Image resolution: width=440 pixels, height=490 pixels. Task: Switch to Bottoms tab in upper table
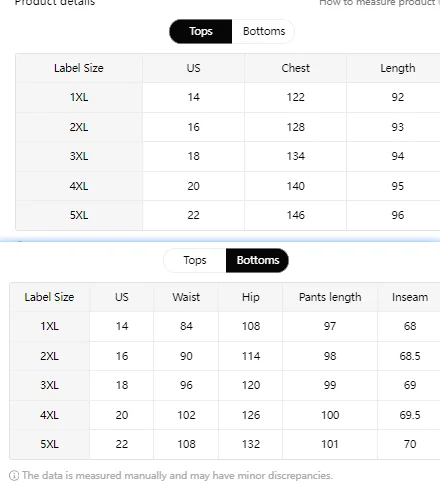coord(264,31)
